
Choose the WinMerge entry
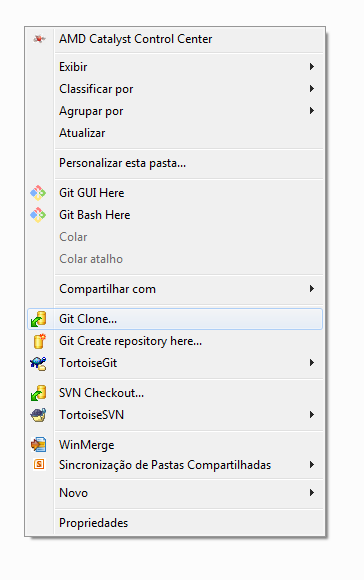pyautogui.click(x=175, y=445)
